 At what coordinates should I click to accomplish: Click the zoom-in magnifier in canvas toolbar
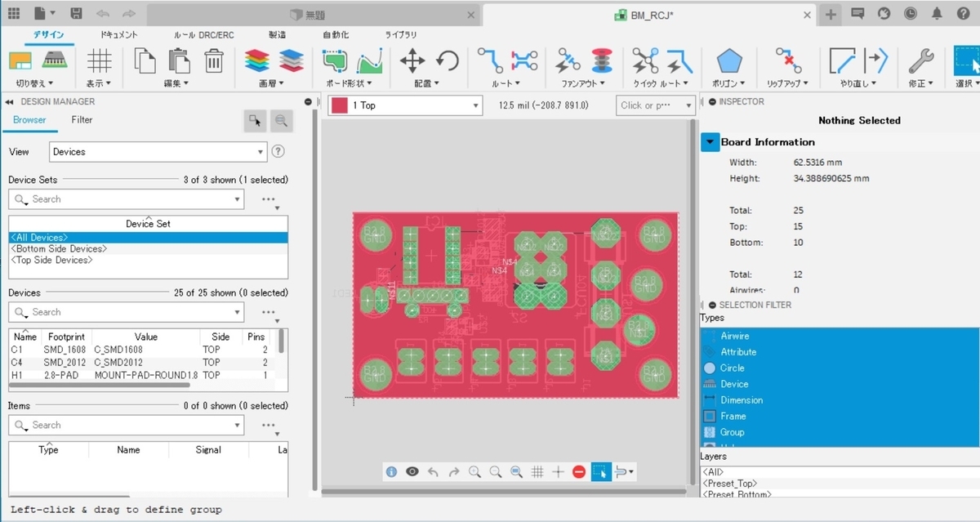(x=474, y=471)
